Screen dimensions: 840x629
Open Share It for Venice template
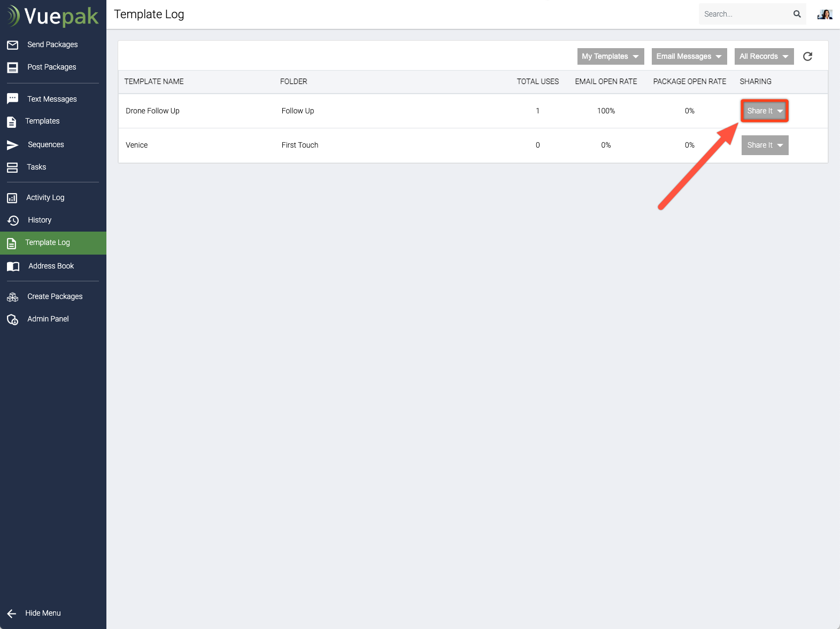pyautogui.click(x=765, y=145)
